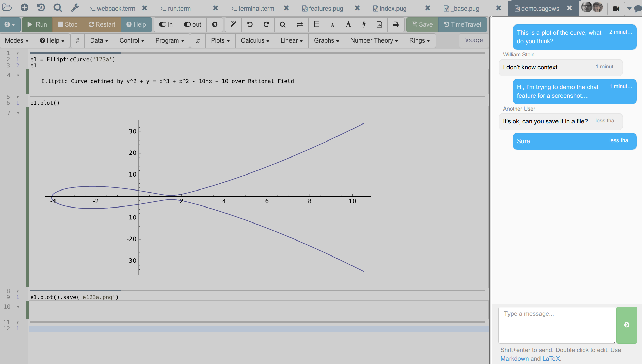
Task: Click the split view icon
Action: 316,24
